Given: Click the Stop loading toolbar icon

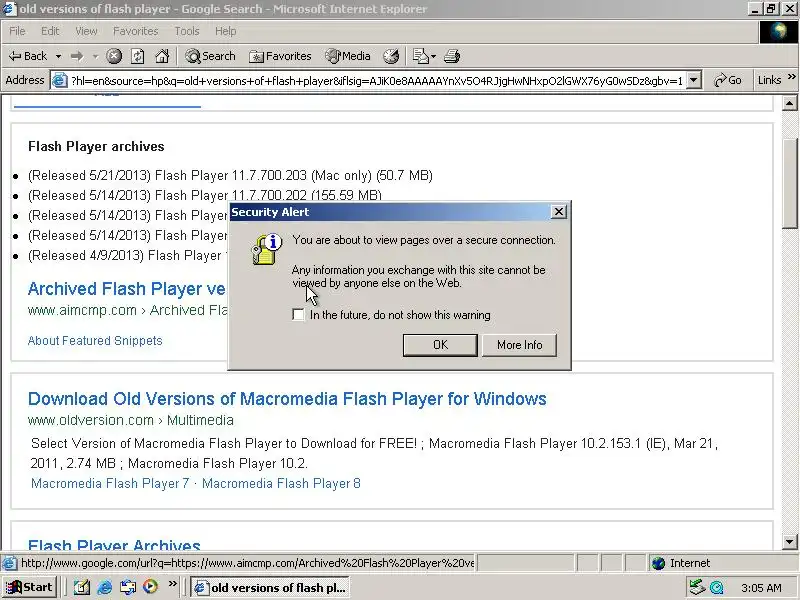Looking at the screenshot, I should point(114,56).
